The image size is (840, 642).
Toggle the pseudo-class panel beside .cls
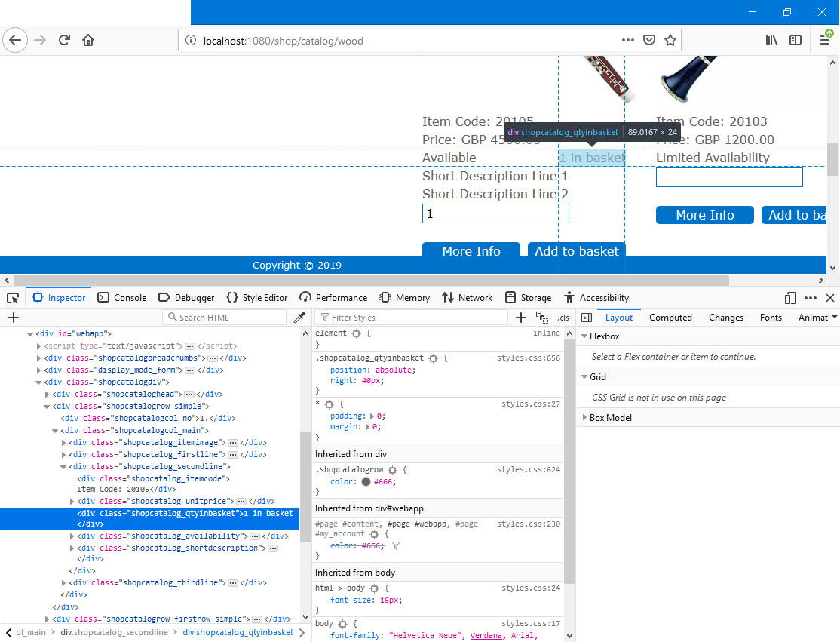(x=542, y=318)
